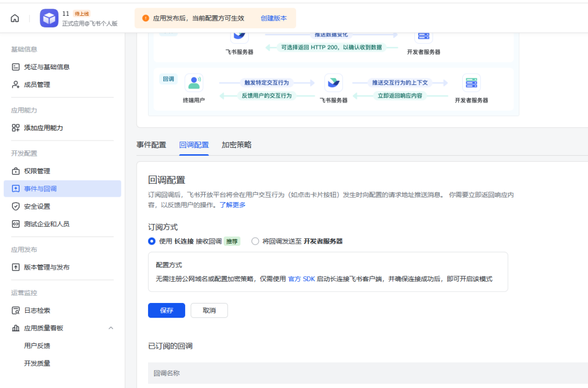Choose 将回调发送至开发者服务器 option
This screenshot has width=588, height=388.
(x=255, y=241)
